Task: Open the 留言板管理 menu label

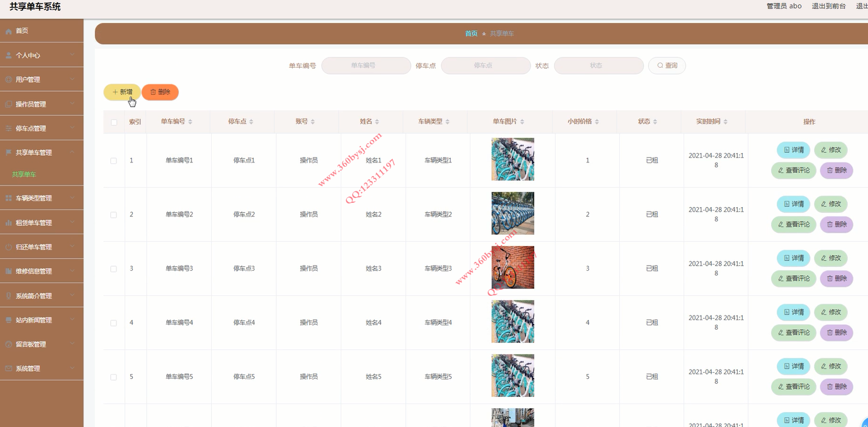Action: [31, 344]
